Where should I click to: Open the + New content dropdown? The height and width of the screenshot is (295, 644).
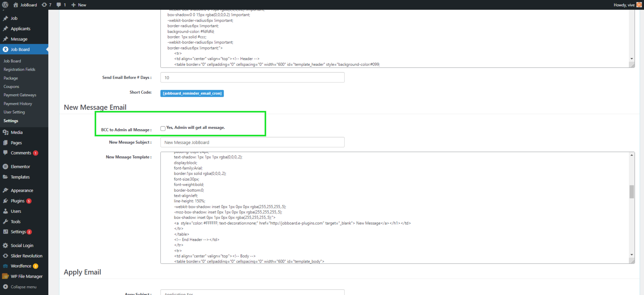point(78,5)
